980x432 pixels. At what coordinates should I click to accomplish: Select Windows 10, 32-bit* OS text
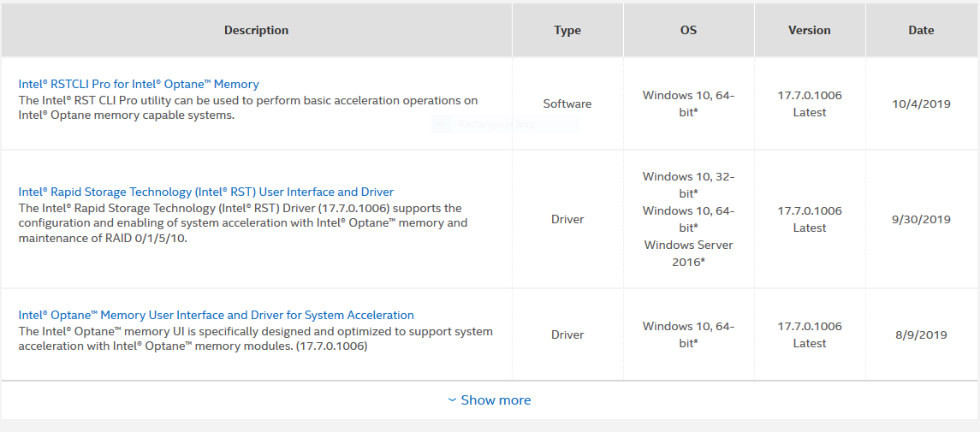point(689,185)
